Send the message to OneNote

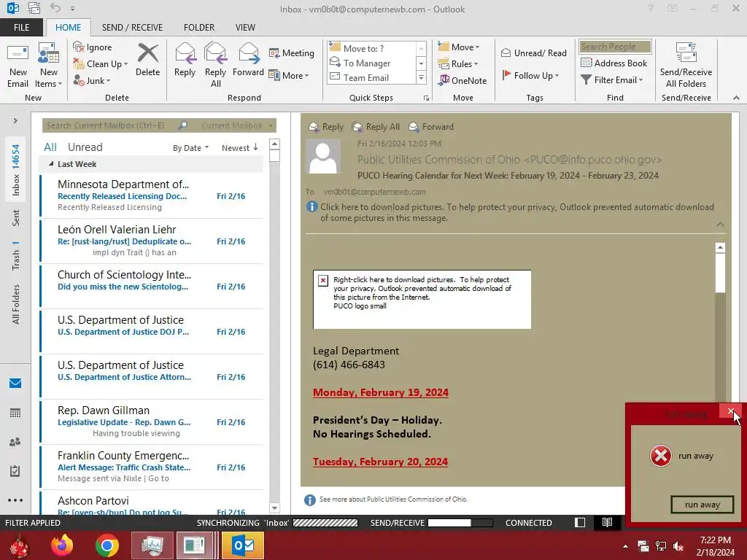462,80
